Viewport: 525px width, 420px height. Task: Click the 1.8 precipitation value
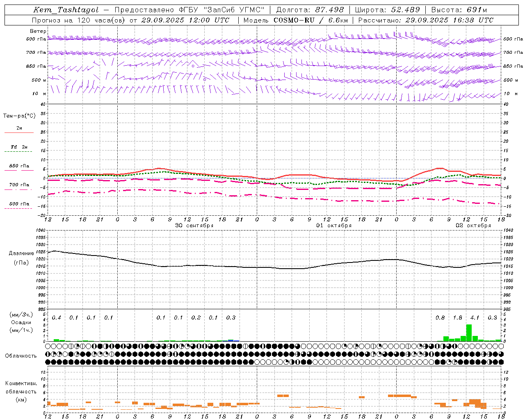click(457, 317)
